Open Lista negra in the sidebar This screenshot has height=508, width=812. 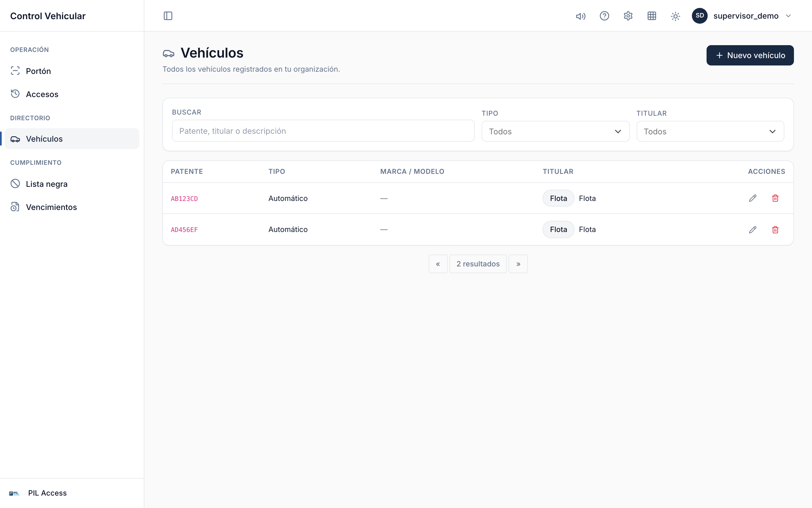72,184
